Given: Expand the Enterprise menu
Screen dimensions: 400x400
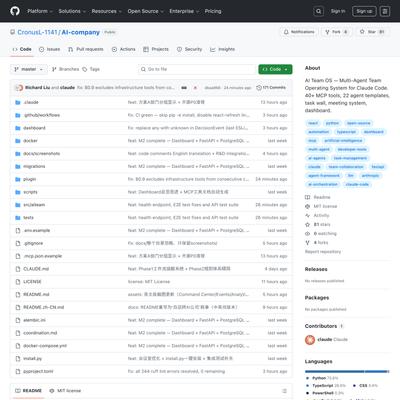Looking at the screenshot, I should point(184,11).
